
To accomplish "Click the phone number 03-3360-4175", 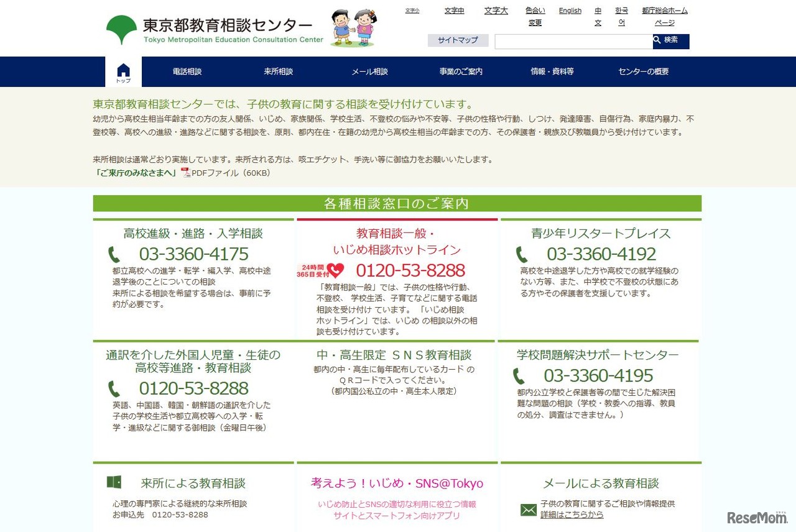I will (x=193, y=254).
